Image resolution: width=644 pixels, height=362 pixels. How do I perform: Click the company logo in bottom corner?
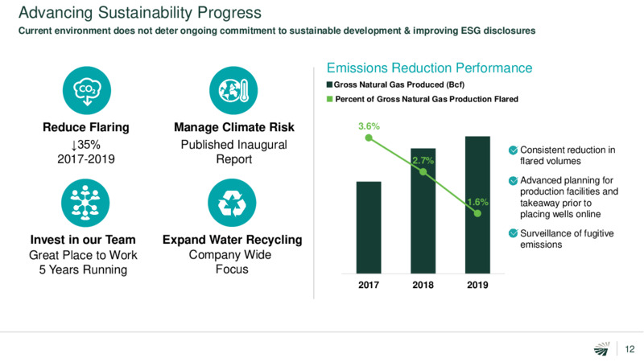click(602, 349)
